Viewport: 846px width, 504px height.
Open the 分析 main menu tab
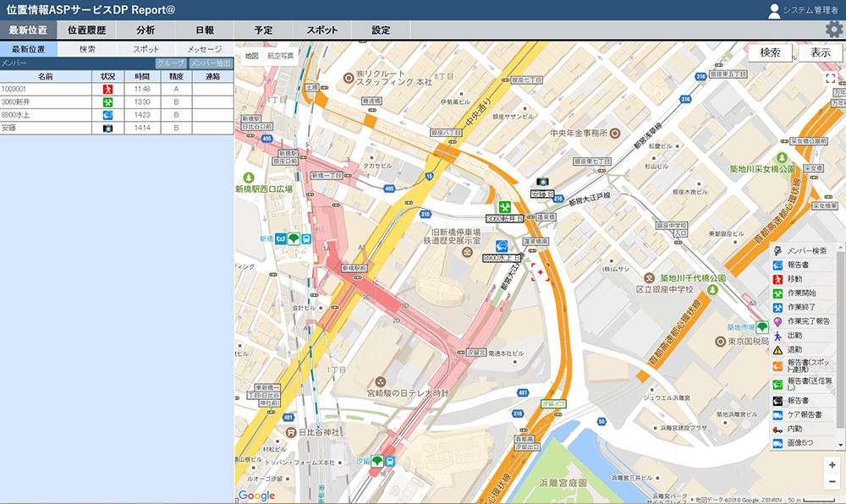tap(146, 30)
